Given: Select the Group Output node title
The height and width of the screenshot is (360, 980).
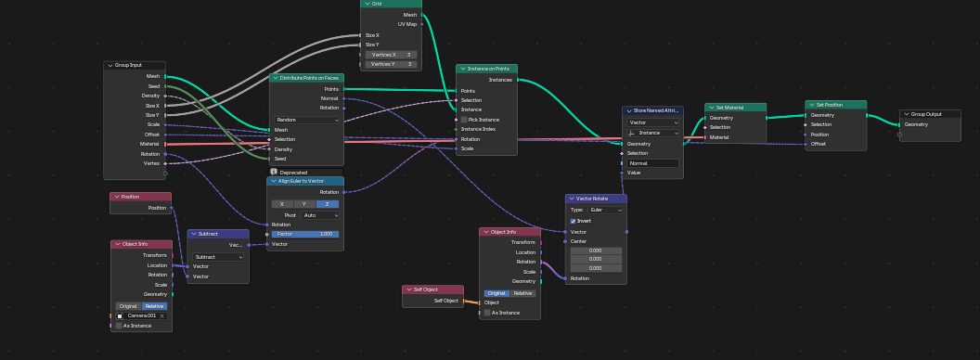Looking at the screenshot, I should [925, 114].
